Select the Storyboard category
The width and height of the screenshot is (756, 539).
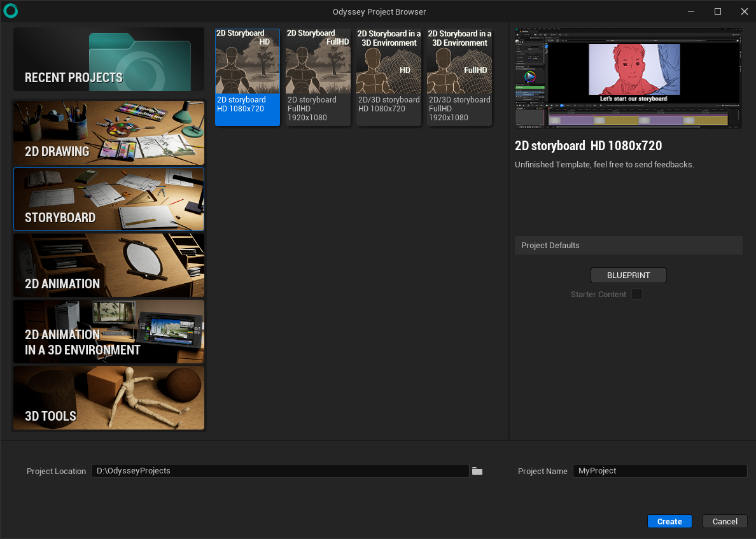pyautogui.click(x=108, y=199)
